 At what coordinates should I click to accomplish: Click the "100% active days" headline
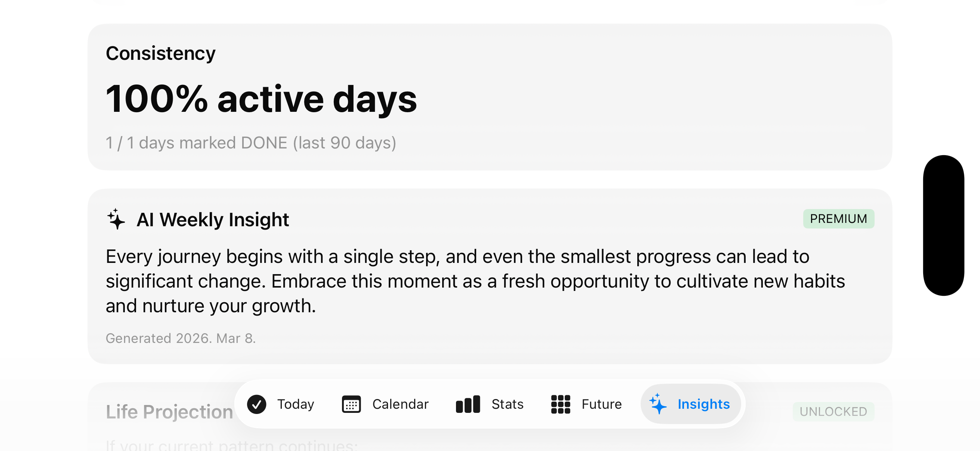pos(261,99)
